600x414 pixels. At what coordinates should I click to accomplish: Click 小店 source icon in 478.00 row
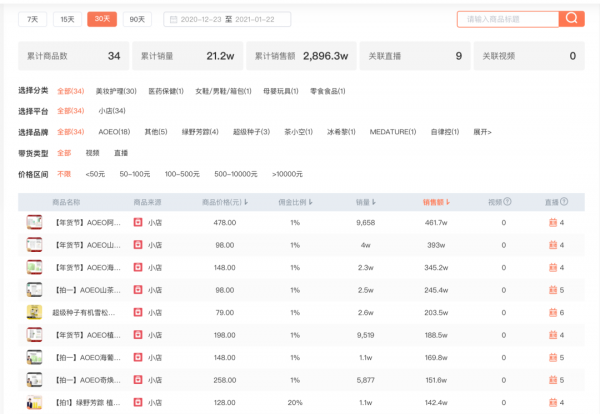pos(138,222)
